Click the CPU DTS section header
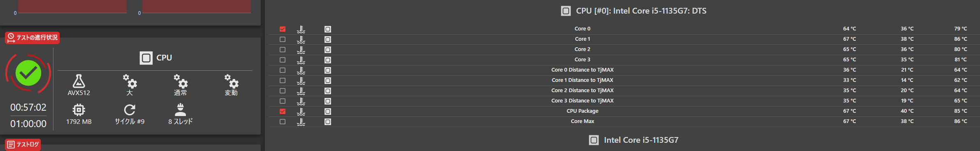Screen dimensions: 980x151 click(634, 11)
